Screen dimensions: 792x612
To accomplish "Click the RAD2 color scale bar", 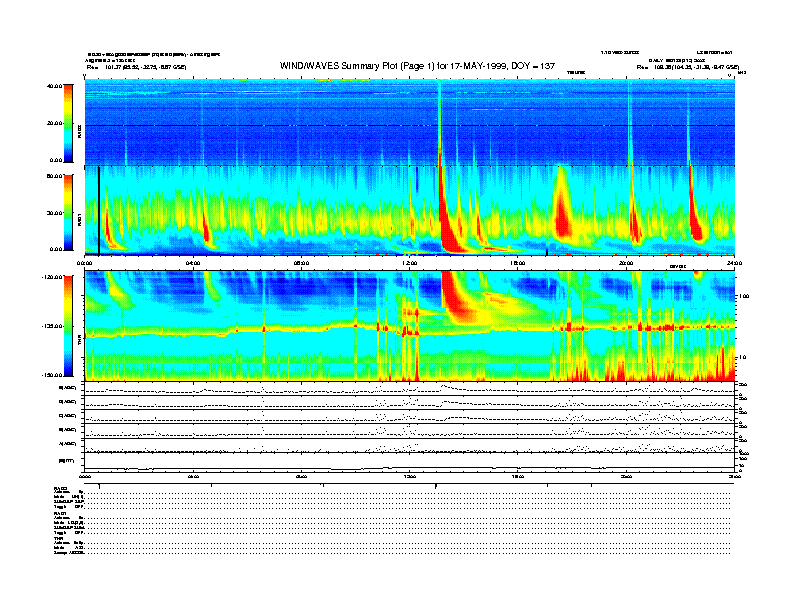I will (x=68, y=123).
